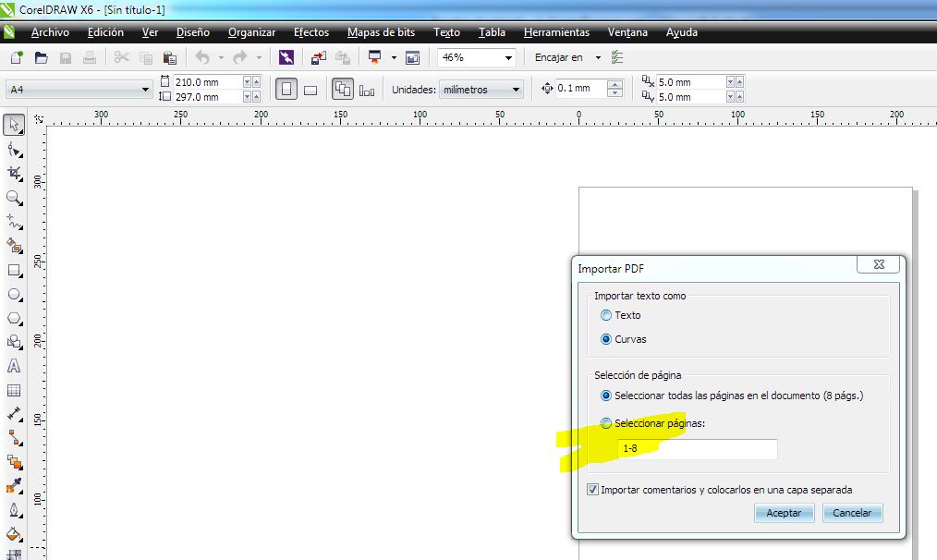Open the Archivo menu
937x560 pixels.
50,32
